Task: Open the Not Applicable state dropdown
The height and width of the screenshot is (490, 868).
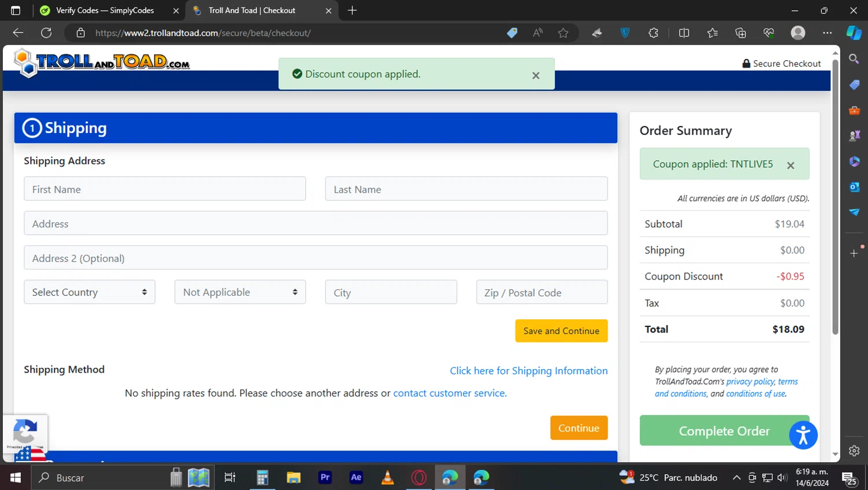Action: 240,292
